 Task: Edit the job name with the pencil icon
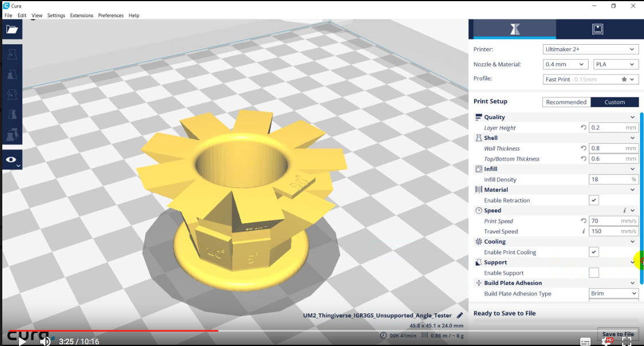(x=460, y=315)
